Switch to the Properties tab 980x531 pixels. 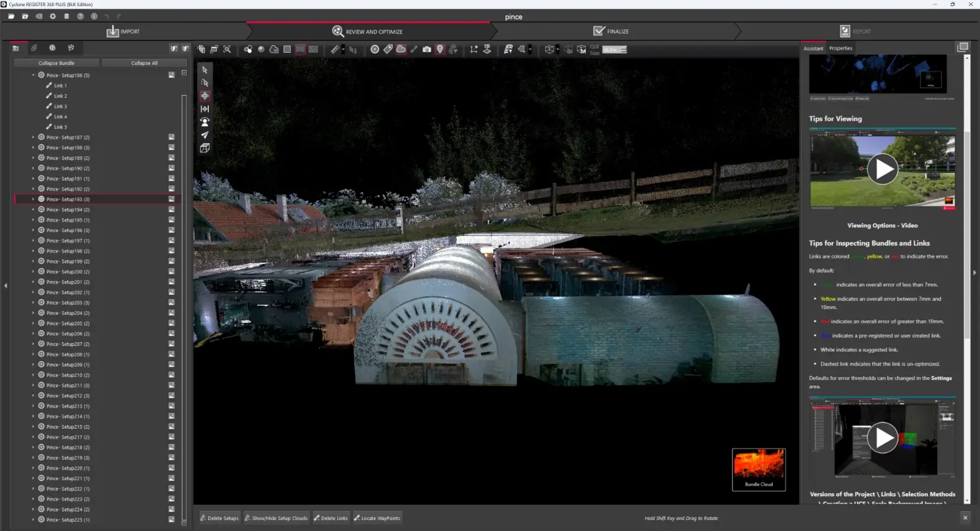[x=840, y=48]
